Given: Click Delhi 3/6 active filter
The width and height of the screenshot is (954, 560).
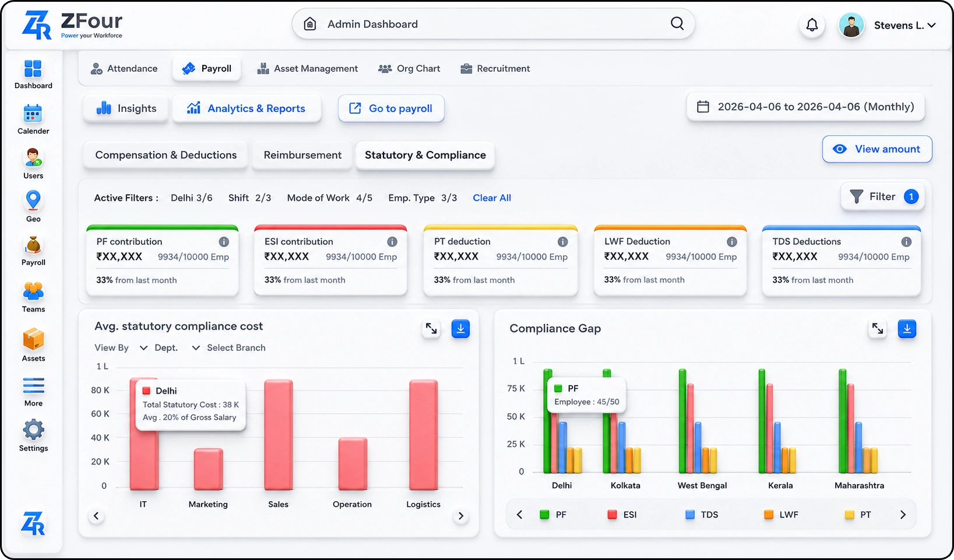Looking at the screenshot, I should [x=192, y=198].
